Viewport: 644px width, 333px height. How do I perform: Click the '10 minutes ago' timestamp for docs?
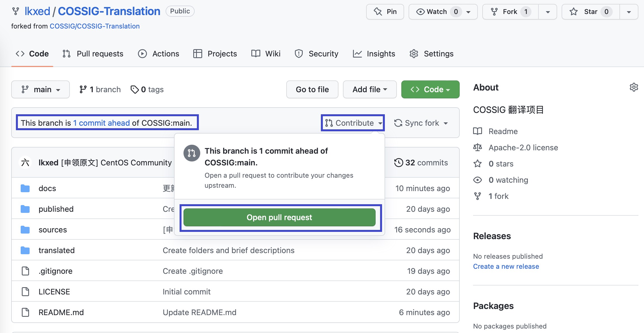click(x=423, y=188)
